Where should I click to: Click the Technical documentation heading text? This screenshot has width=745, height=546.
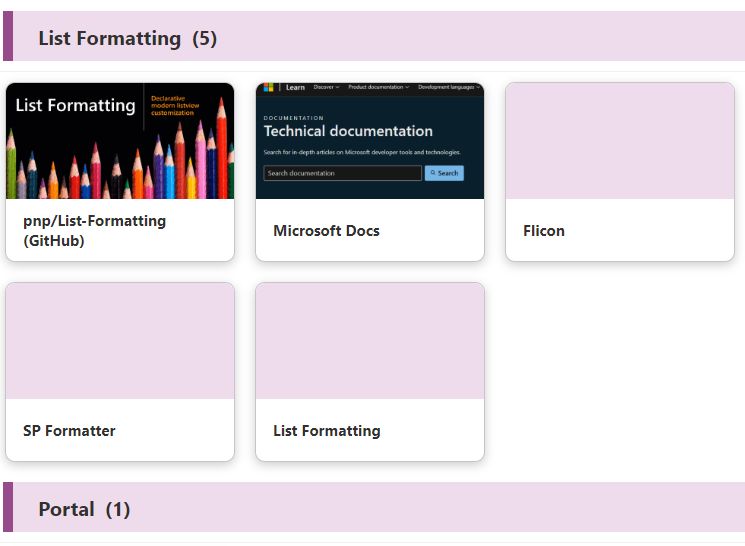[348, 131]
